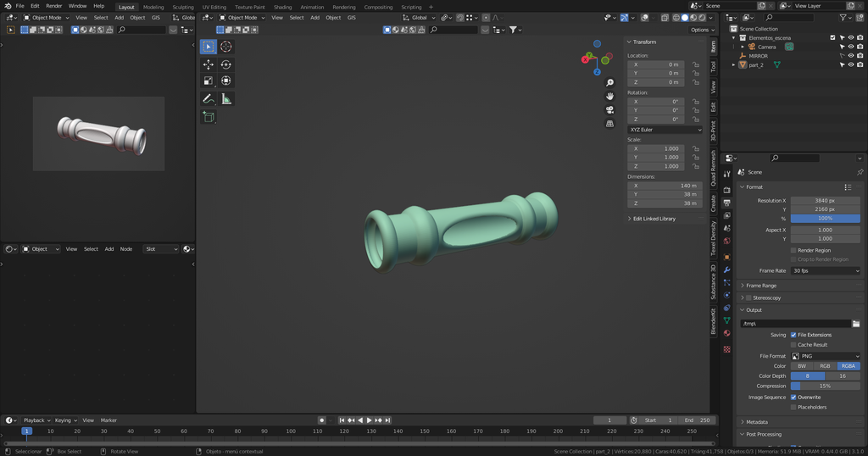Open the Frame Rate 30 fps dropdown
Image resolution: width=868 pixels, height=456 pixels.
(826, 270)
